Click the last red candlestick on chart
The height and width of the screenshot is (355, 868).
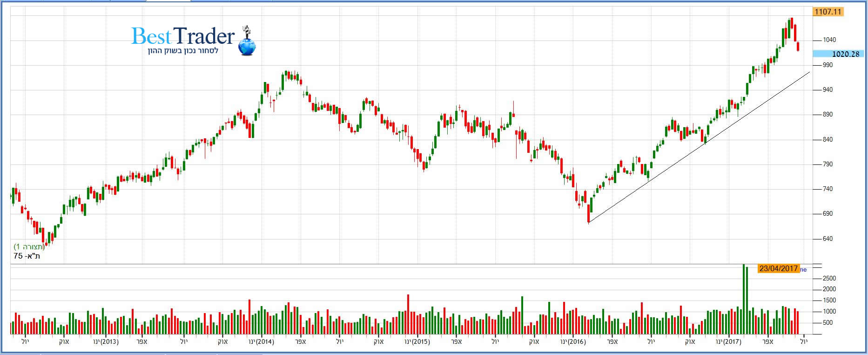click(x=799, y=46)
